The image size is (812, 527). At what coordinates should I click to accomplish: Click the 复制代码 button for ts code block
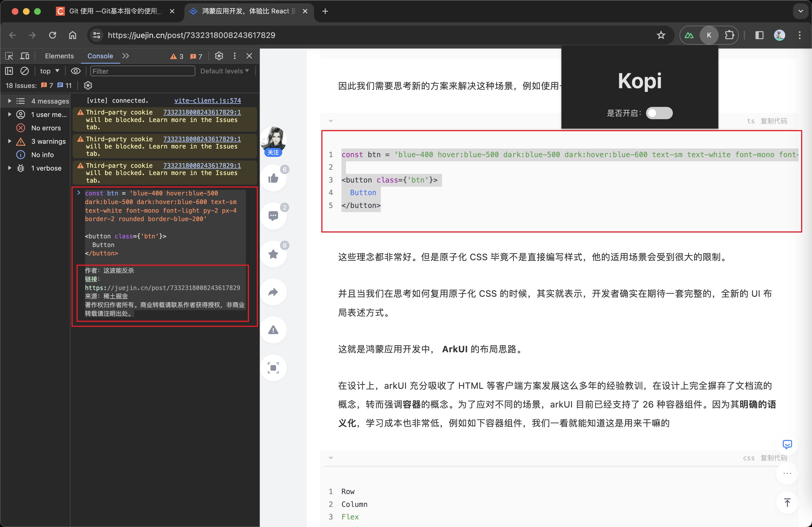click(775, 121)
